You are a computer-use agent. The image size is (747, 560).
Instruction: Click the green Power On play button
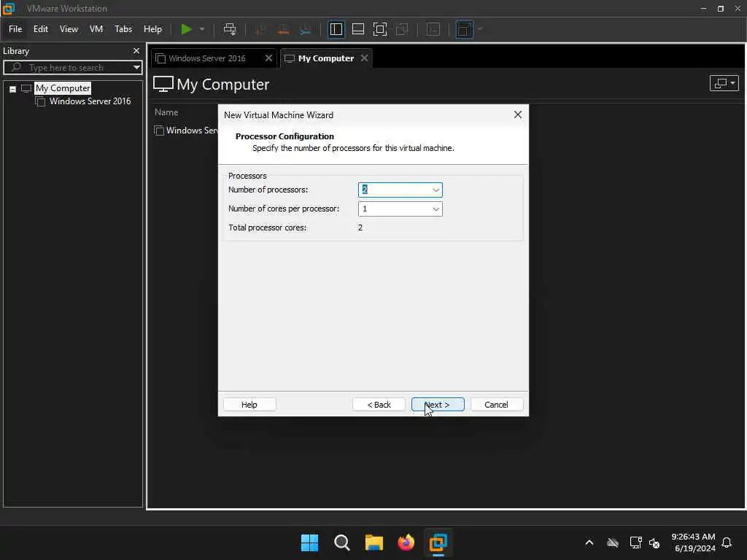coord(186,29)
